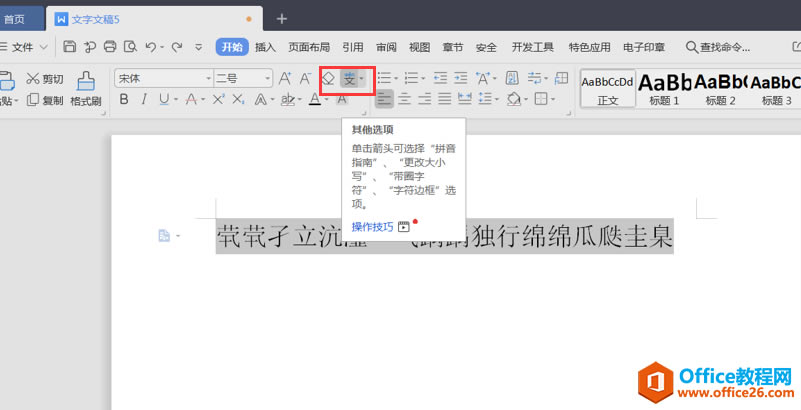Apply the 标题 1 style
801x410 pixels.
[664, 88]
